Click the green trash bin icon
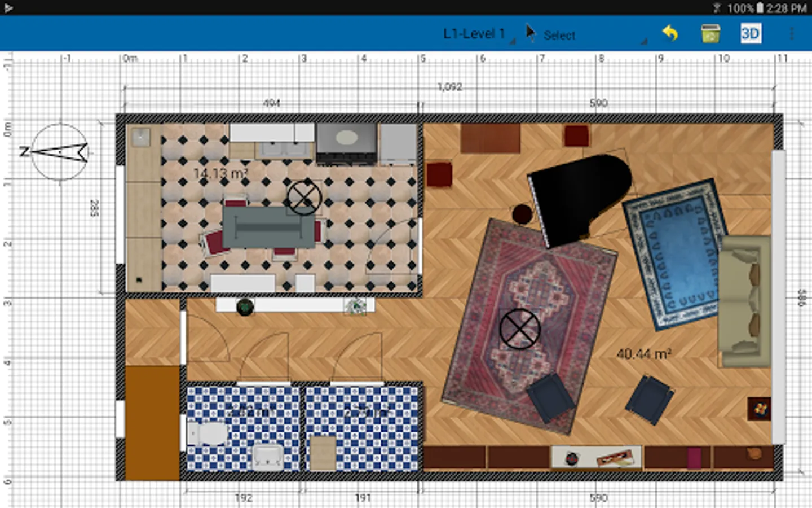Image resolution: width=812 pixels, height=508 pixels. click(x=710, y=34)
